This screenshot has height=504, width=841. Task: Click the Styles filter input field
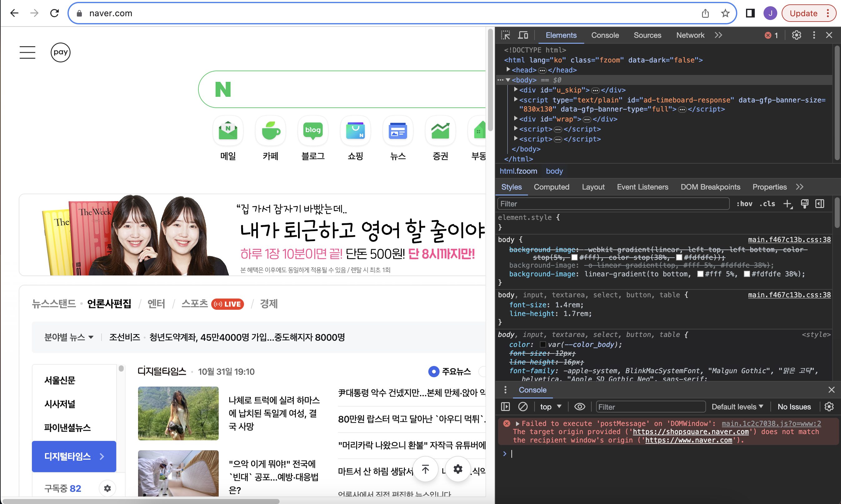(613, 204)
